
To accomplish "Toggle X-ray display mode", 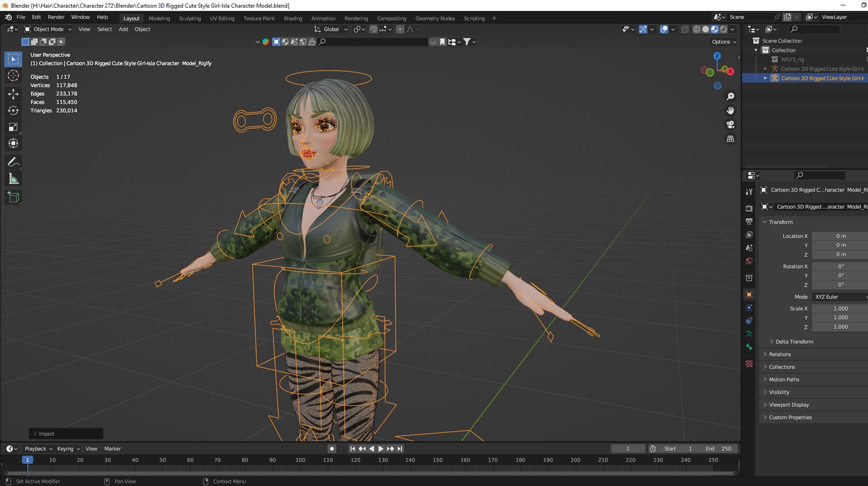I will point(684,29).
